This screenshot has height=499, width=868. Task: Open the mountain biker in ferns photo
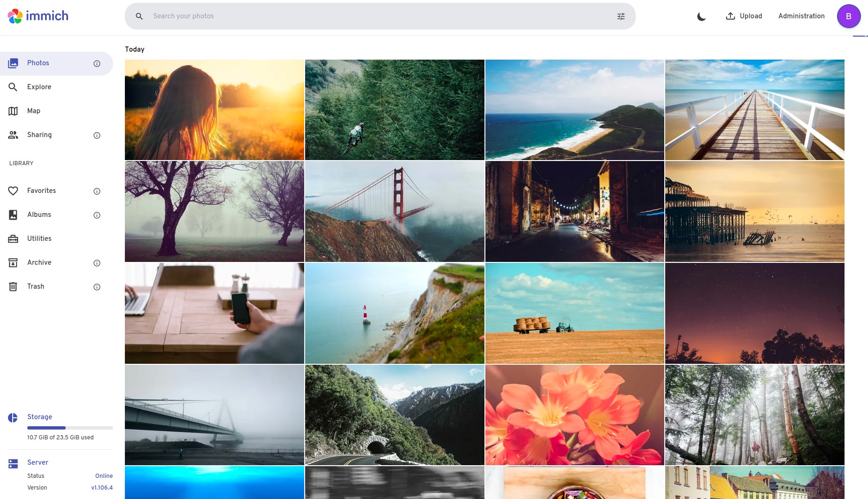tap(395, 110)
